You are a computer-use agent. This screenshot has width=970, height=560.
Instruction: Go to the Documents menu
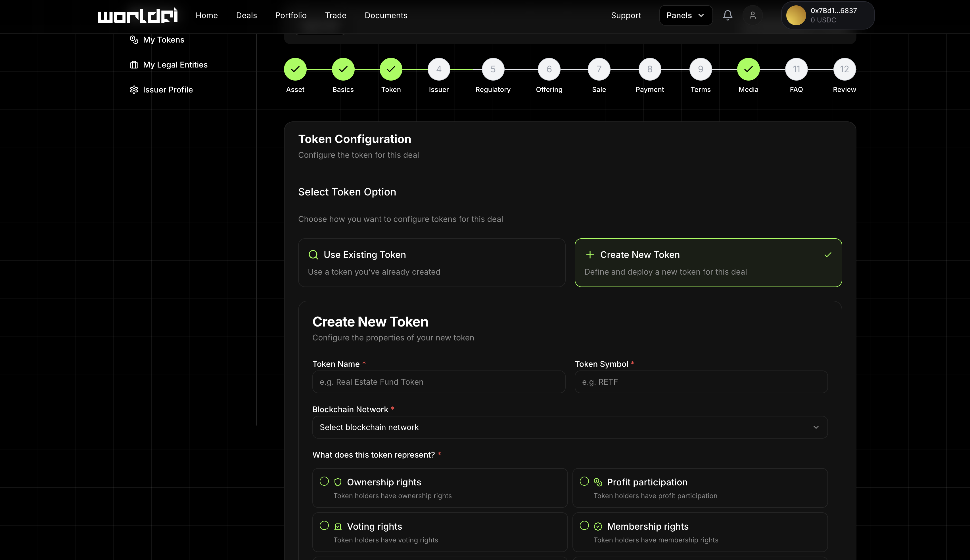tap(386, 15)
